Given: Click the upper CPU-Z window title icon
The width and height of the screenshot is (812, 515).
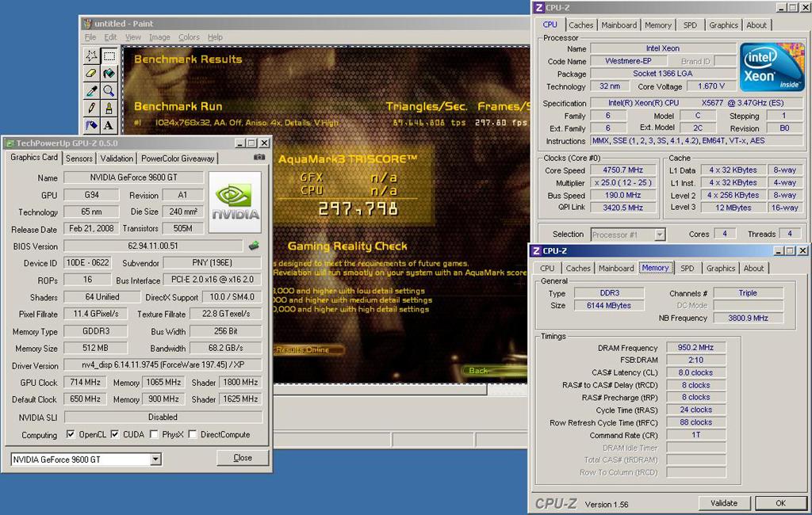Looking at the screenshot, I should pos(538,7).
